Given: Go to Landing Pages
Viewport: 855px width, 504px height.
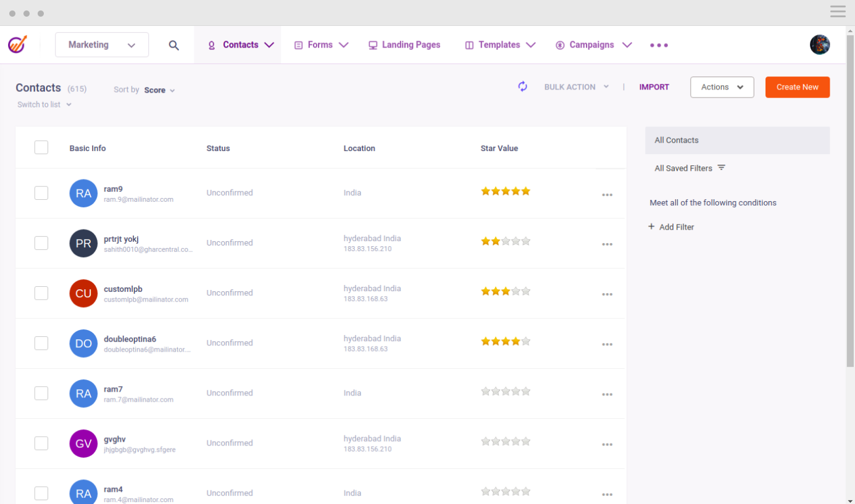Looking at the screenshot, I should [404, 45].
